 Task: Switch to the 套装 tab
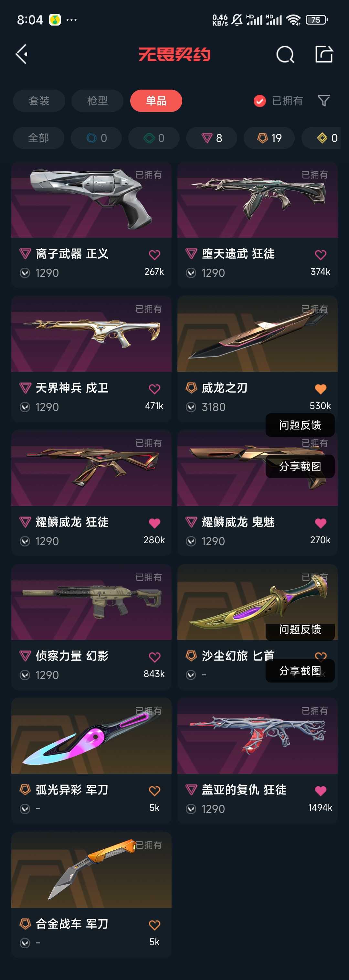click(x=39, y=101)
